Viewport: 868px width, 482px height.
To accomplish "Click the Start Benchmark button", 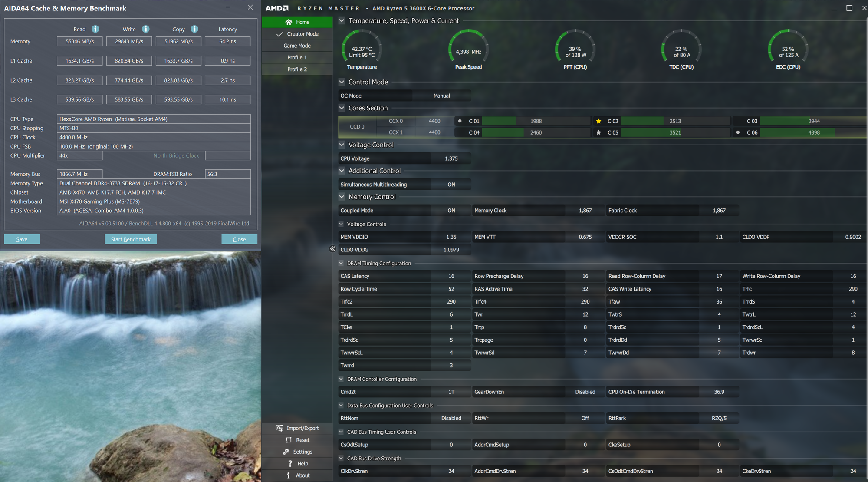I will click(131, 239).
